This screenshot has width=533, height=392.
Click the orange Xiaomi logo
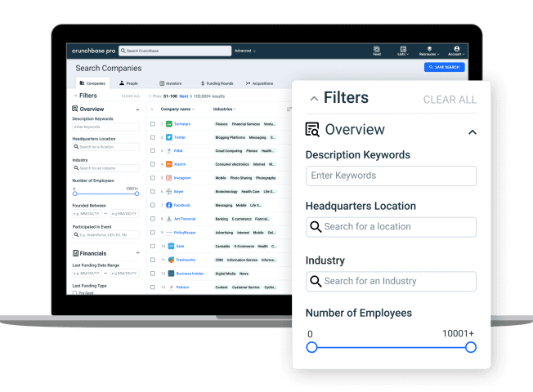[x=169, y=164]
